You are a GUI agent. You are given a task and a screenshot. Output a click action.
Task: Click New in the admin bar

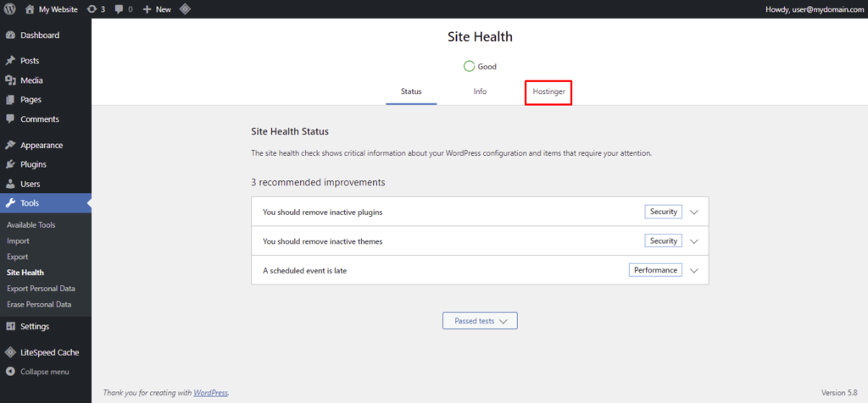pyautogui.click(x=157, y=9)
